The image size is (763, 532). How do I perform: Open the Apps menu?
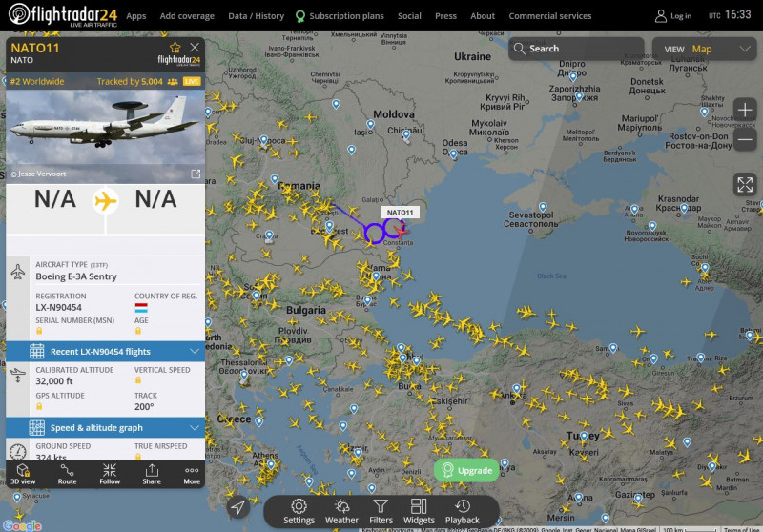click(135, 16)
